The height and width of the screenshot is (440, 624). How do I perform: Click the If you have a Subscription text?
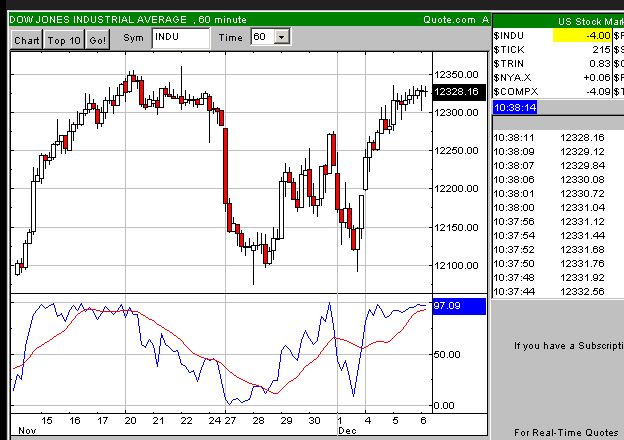[x=569, y=346]
